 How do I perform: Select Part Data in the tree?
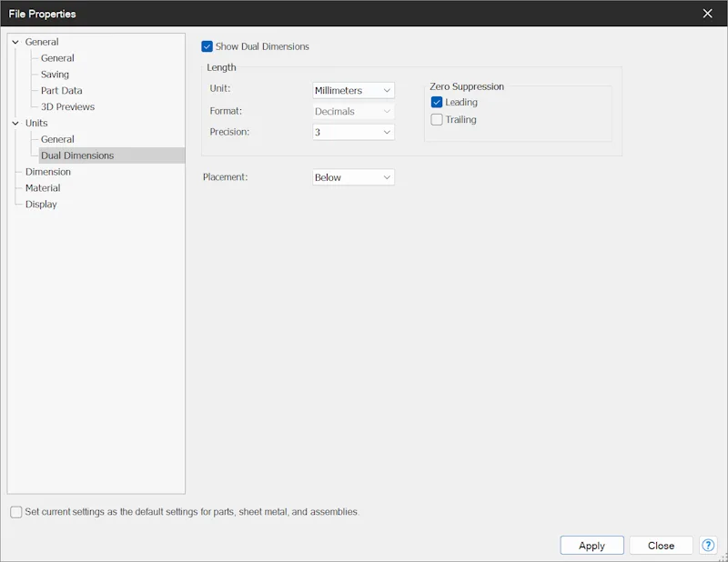click(x=61, y=91)
